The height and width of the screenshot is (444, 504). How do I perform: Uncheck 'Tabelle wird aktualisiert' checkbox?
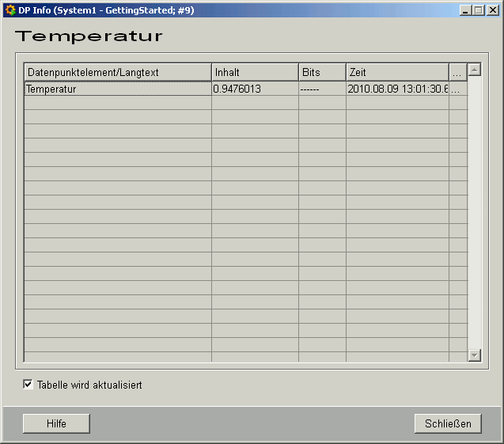(x=28, y=385)
